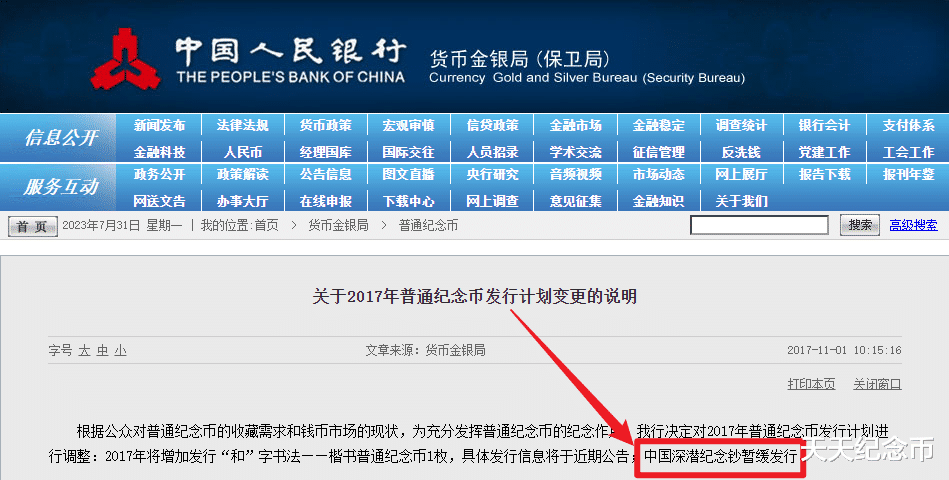This screenshot has height=480, width=949.
Task: Open 人民币 menu item
Action: tap(242, 152)
